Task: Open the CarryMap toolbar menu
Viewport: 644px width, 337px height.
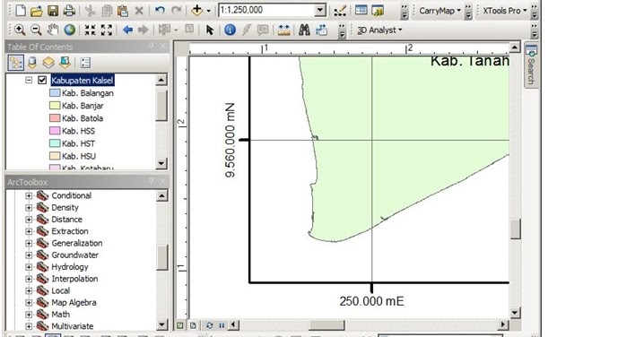Action: tap(439, 11)
